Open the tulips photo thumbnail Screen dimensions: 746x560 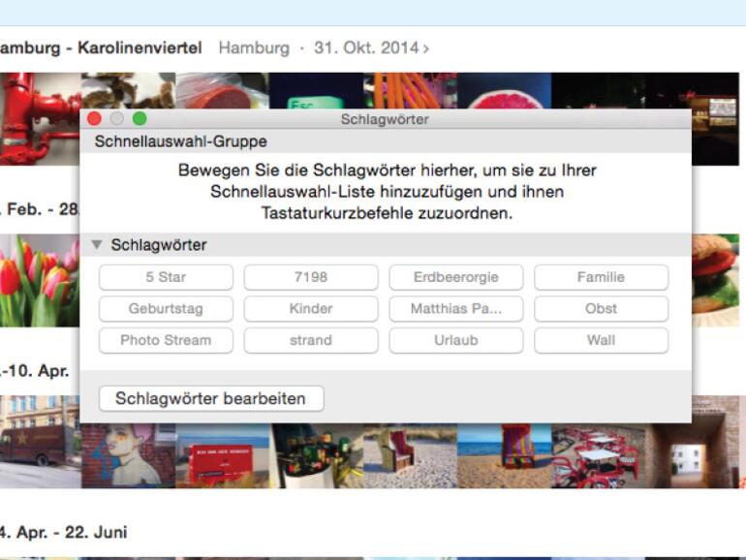pos(40,281)
